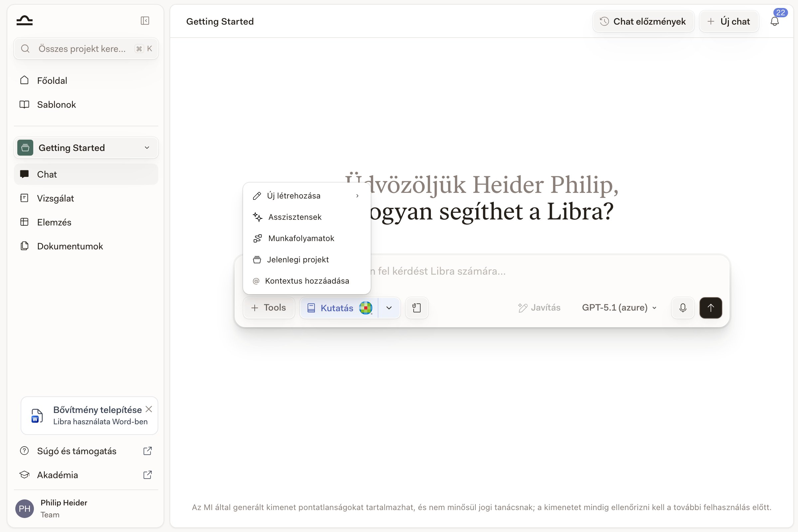Click the Libra question input field
Viewport: 798px width, 532px height.
pyautogui.click(x=482, y=271)
